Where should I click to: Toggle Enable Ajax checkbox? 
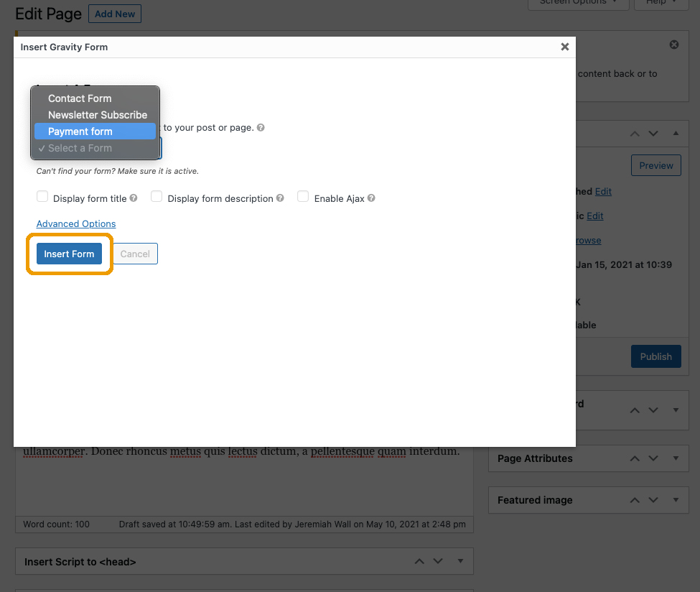click(x=303, y=197)
